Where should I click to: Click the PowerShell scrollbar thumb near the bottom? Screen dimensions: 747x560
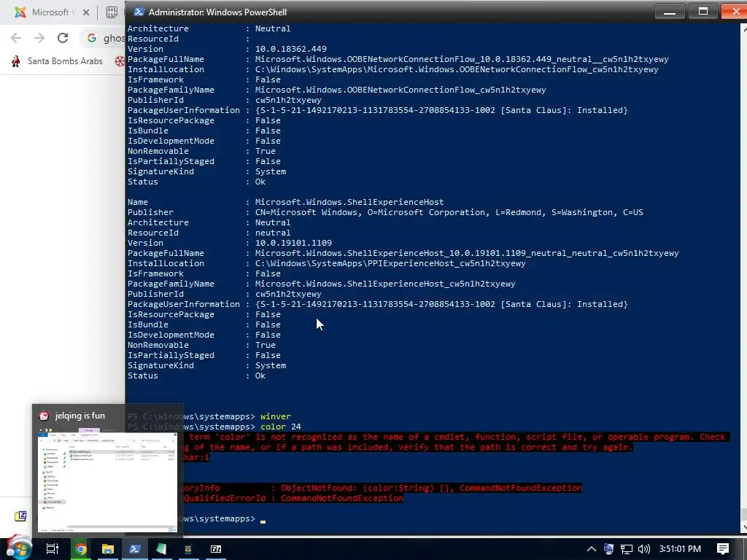click(x=743, y=514)
